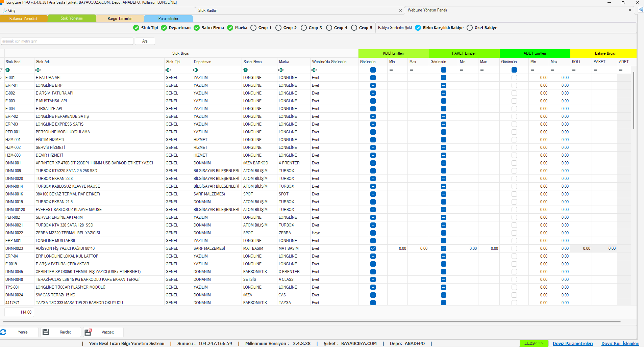Screen dimensions: 644x347
Task: Toggle KOLİ Görünsün filter-row checkbox
Action: pos(373,70)
